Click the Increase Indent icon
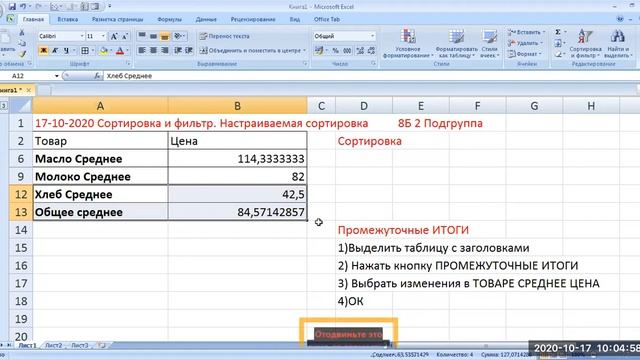640x360 pixels. [x=189, y=50]
